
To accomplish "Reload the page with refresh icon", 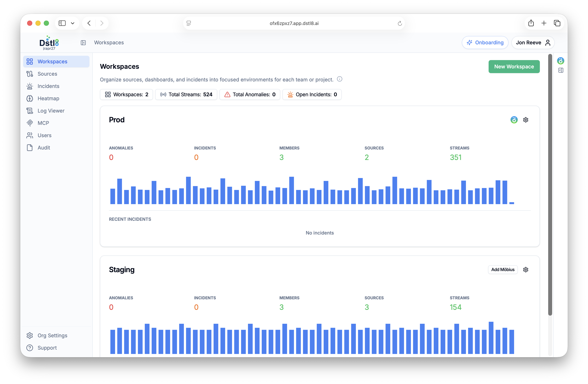I will tap(400, 24).
